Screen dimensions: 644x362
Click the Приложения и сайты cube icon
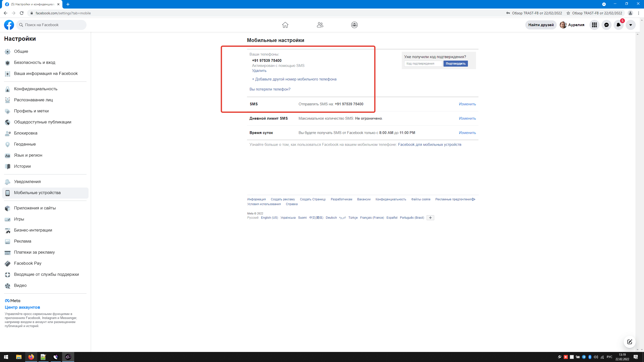pyautogui.click(x=8, y=208)
